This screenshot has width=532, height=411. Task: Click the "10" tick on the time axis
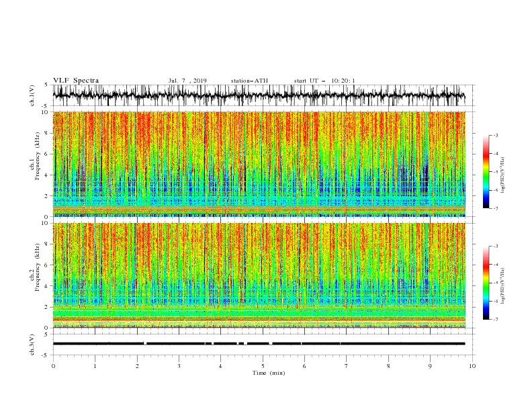tap(472, 366)
